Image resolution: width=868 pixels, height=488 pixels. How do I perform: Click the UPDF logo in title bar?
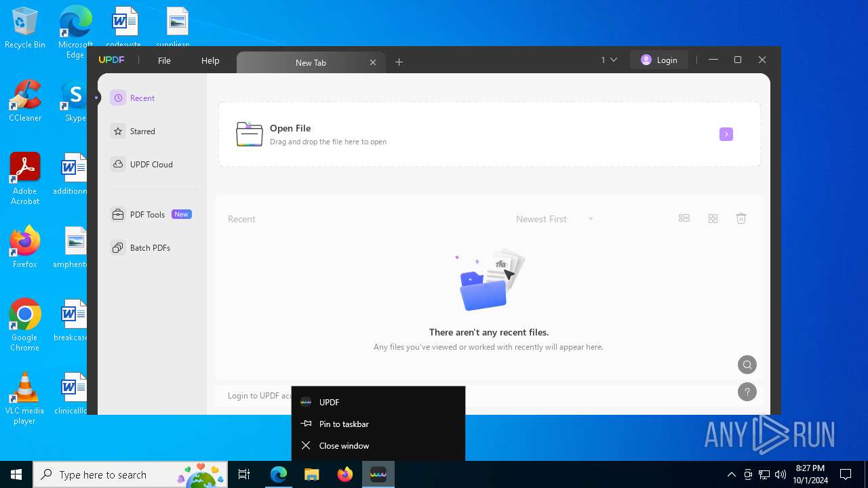pos(111,60)
